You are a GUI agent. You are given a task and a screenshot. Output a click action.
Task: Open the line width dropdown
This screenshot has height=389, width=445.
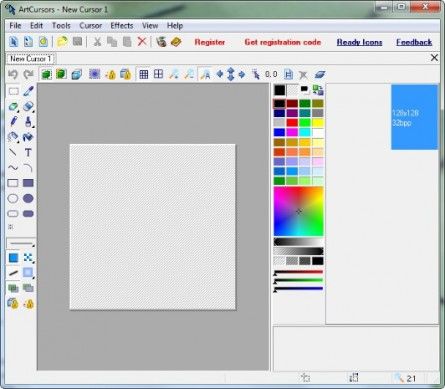[x=21, y=243]
